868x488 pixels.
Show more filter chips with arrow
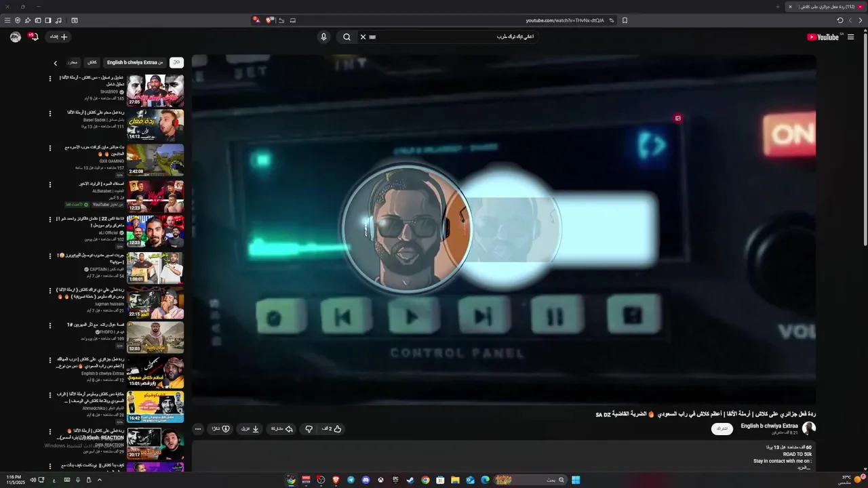[x=56, y=63]
